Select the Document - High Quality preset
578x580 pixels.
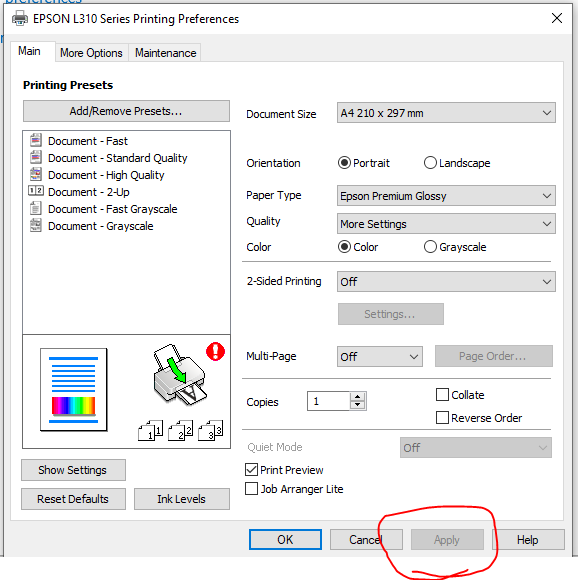(x=106, y=175)
